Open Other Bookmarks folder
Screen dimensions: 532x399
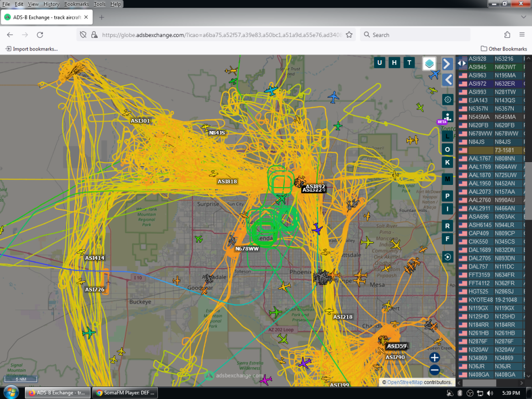click(504, 49)
